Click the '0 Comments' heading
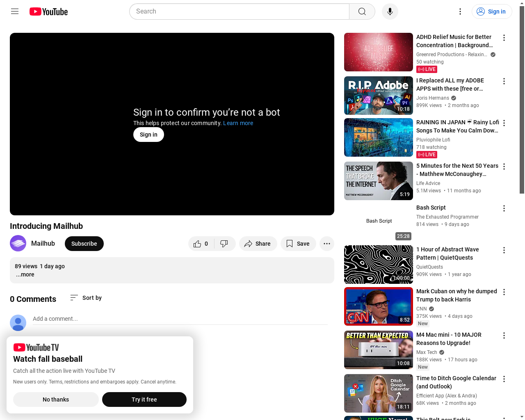 (x=33, y=299)
